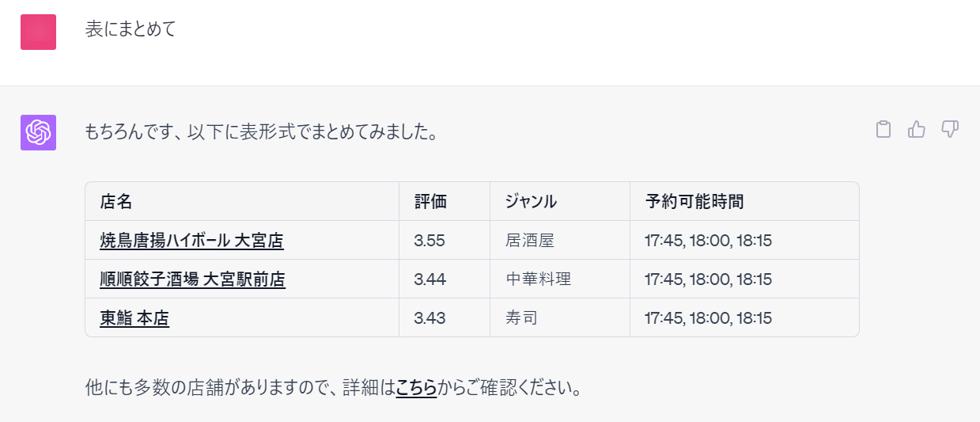The height and width of the screenshot is (422, 980).
Task: Click the ジャンル column header
Action: (532, 202)
